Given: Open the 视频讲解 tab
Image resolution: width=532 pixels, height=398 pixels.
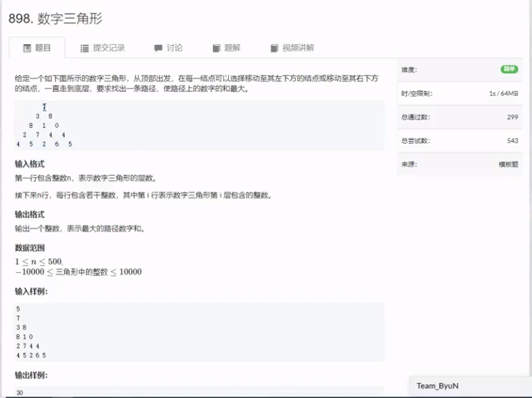Looking at the screenshot, I should point(292,48).
